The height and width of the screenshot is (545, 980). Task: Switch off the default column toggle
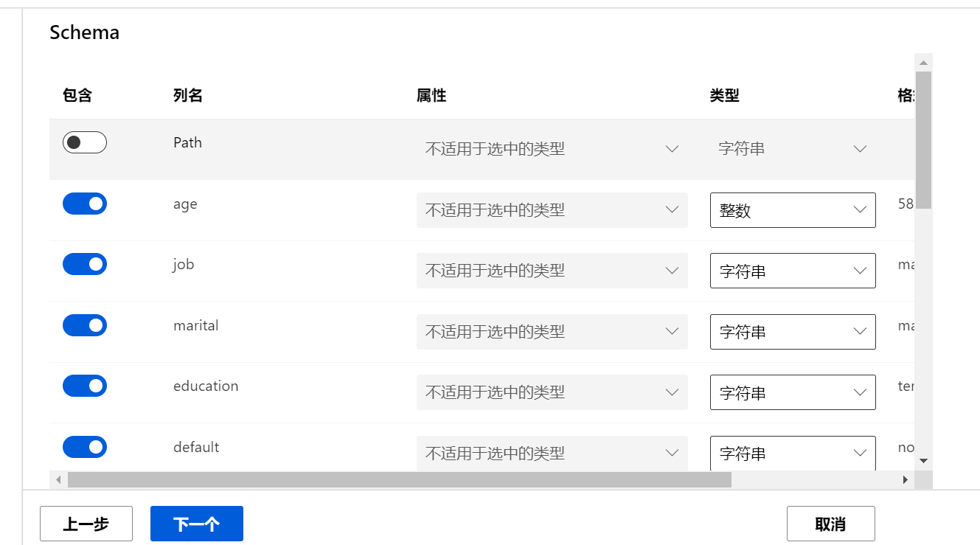(85, 447)
